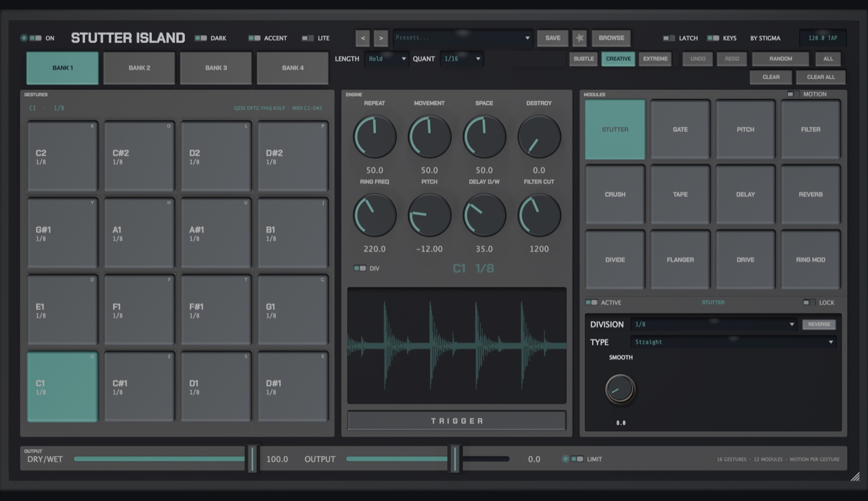Click the favorite star icon beside Save
This screenshot has width=868, height=501.
[x=580, y=38]
